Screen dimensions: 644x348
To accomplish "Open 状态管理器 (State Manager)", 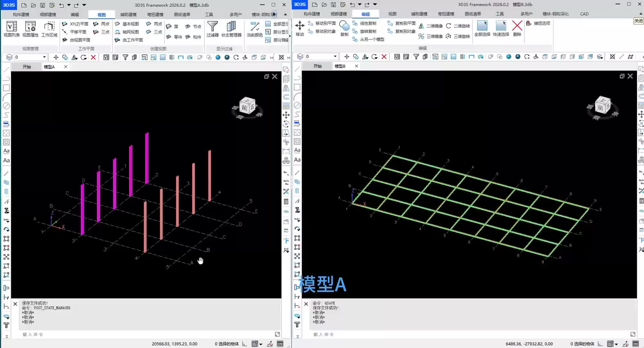I will click(231, 27).
